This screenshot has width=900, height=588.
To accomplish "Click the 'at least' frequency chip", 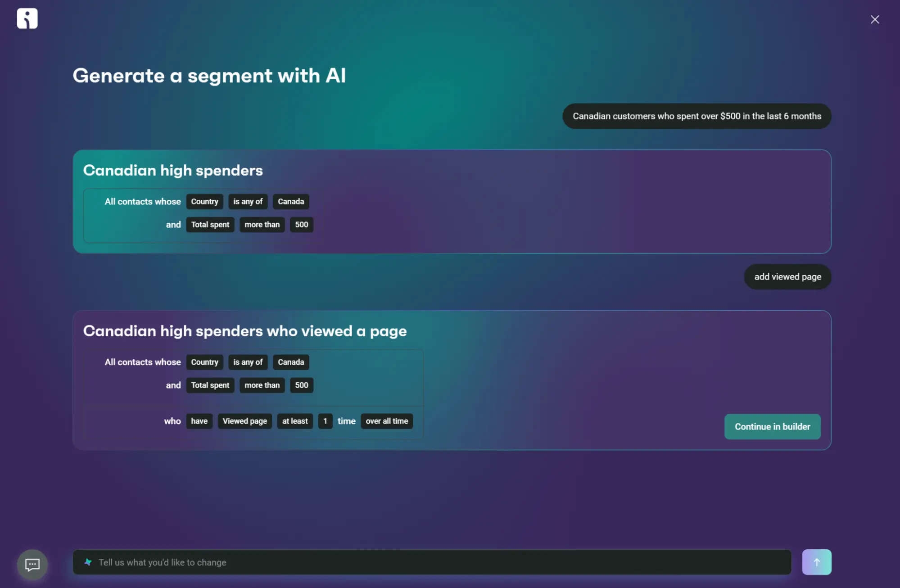I will click(x=295, y=421).
